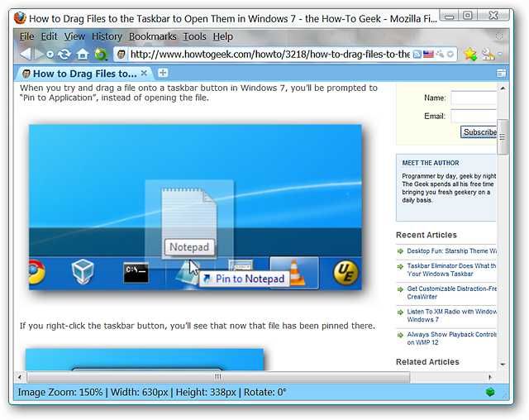Image resolution: width=529 pixels, height=420 pixels.
Task: Open the Tools menu
Action: [195, 36]
